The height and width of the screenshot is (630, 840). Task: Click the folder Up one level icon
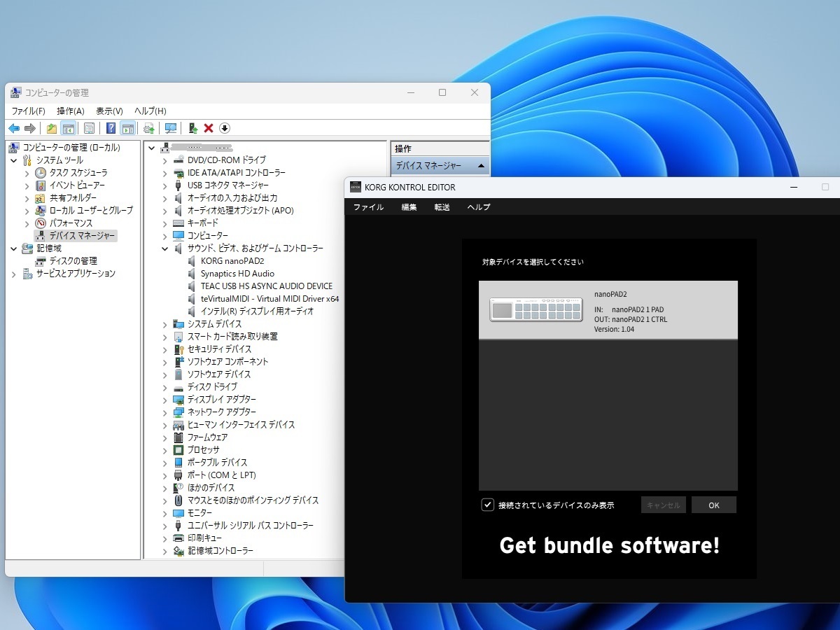point(51,128)
